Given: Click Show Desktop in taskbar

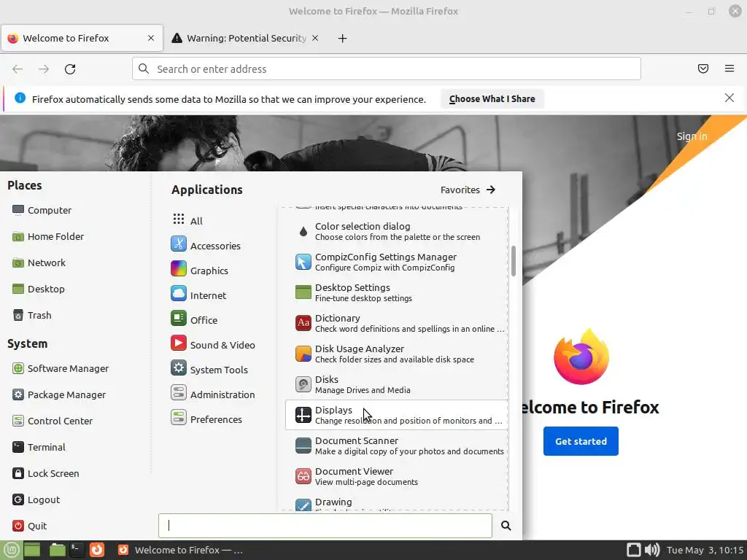Looking at the screenshot, I should pos(32,550).
